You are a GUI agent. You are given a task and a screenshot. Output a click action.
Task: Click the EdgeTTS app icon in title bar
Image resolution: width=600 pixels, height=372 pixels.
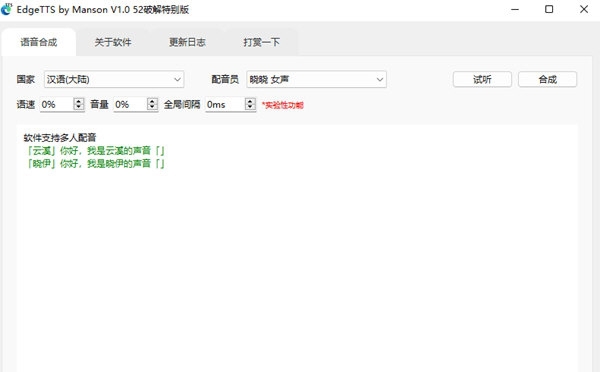7,9
